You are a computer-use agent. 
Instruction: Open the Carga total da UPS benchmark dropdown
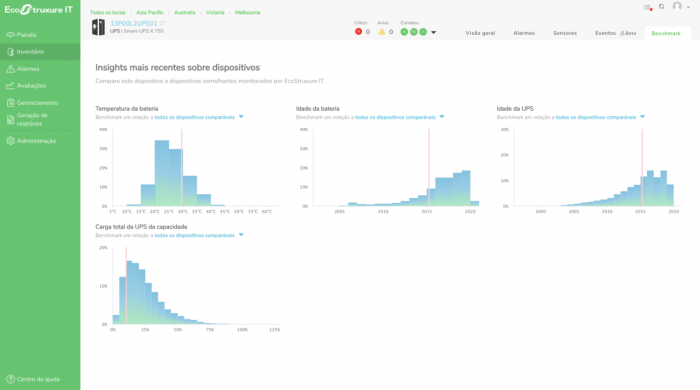point(241,235)
